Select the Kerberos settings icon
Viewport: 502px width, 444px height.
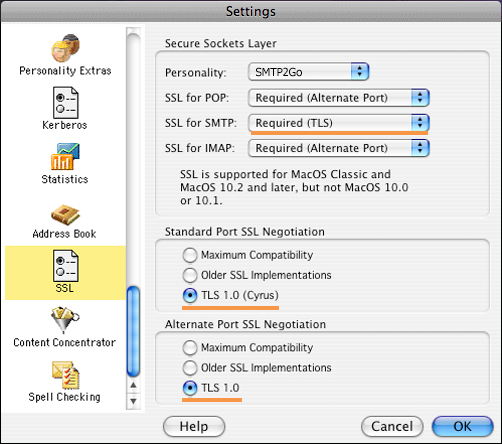coord(65,102)
